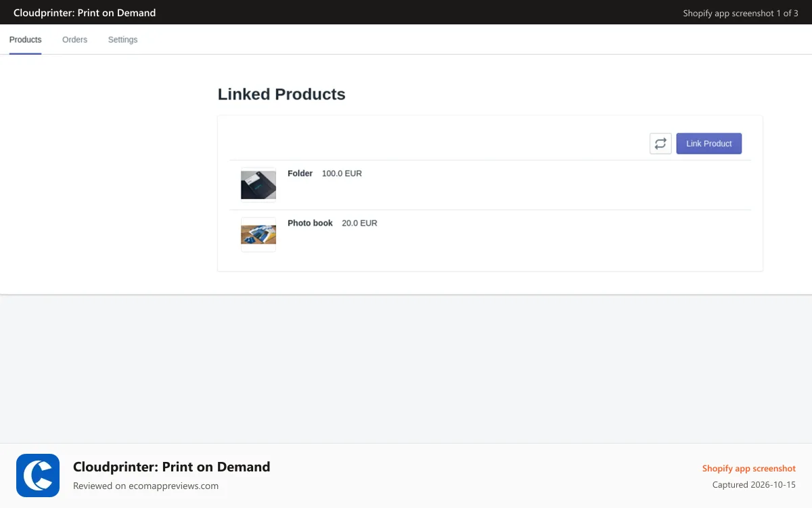Click the footer Cloudprinter: Print on Demand title
This screenshot has height=508, width=812.
coord(171,467)
